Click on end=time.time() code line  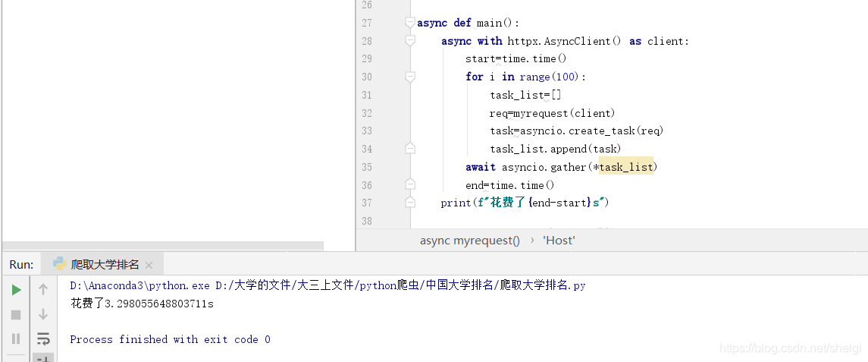click(510, 185)
